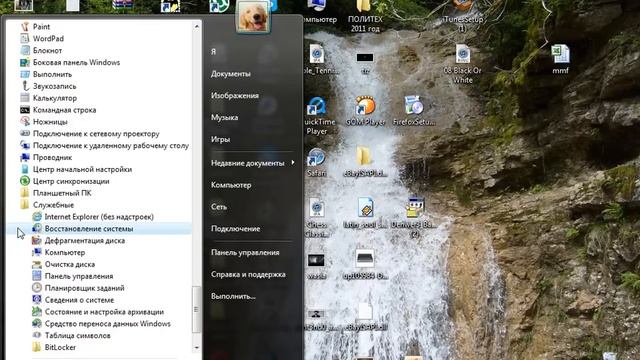Open the Музыка menu entry
The width and height of the screenshot is (640, 360).
(x=224, y=118)
